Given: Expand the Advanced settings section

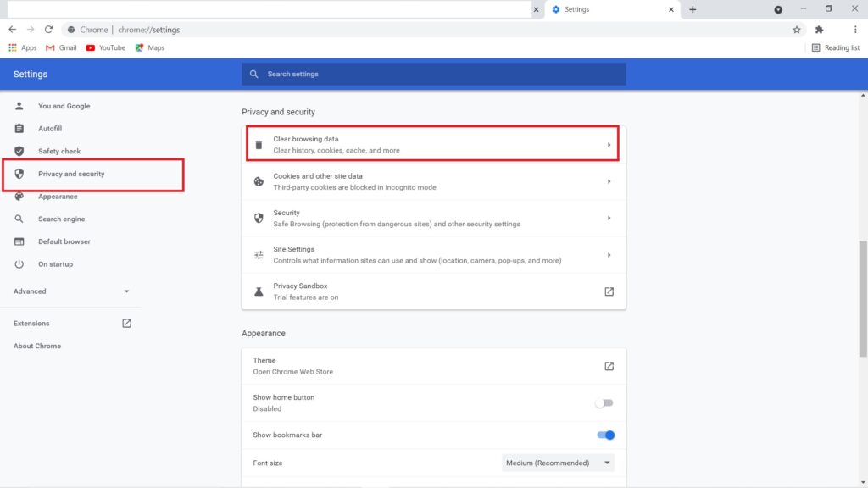Looking at the screenshot, I should [x=71, y=291].
